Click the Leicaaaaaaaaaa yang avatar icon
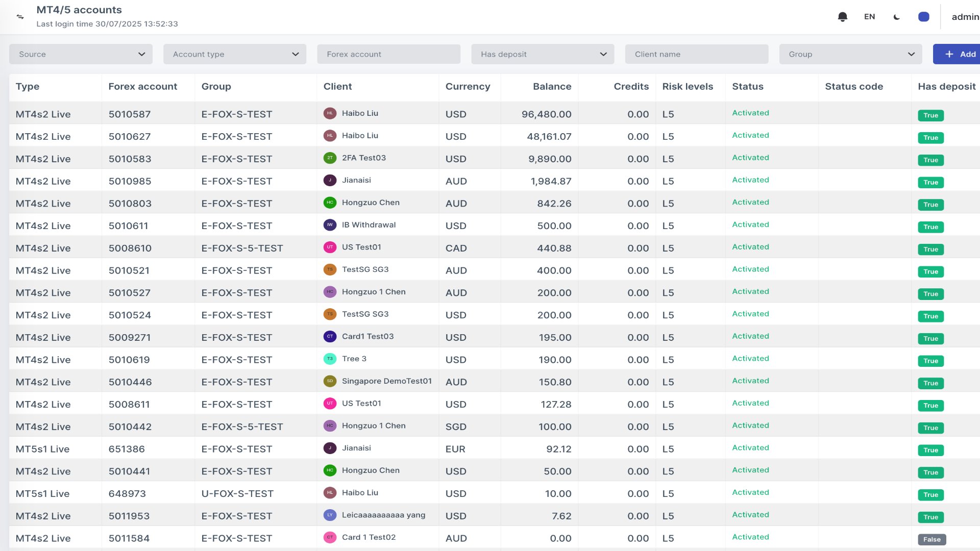Image resolution: width=980 pixels, height=551 pixels. (330, 515)
